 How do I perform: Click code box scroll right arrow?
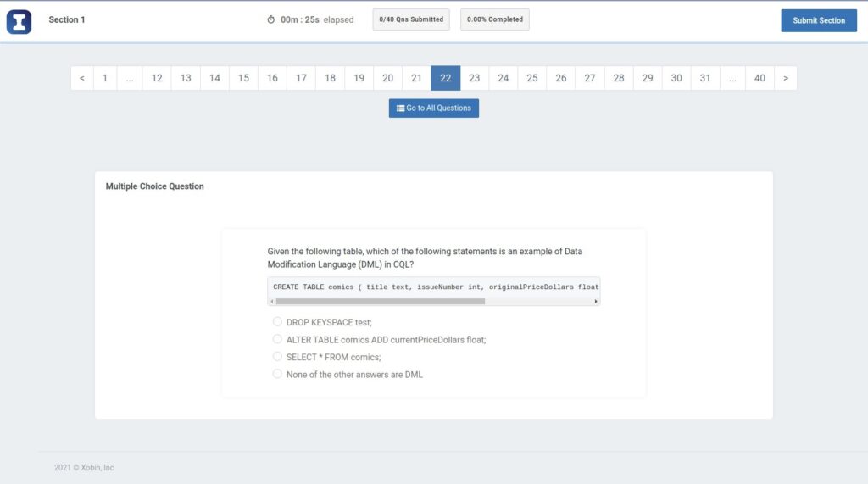tap(596, 301)
